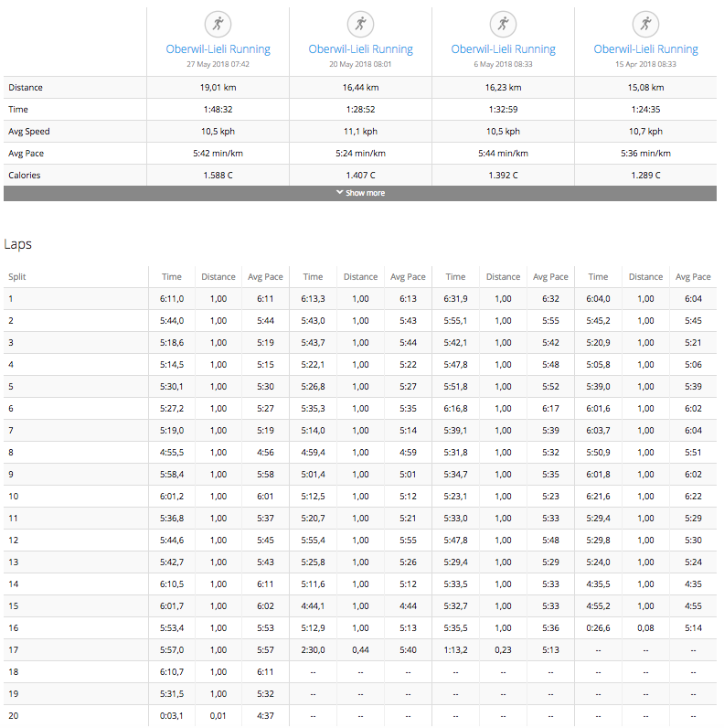Click Avg Pace value 5:44 min/km
This screenshot has height=728, width=724.
[503, 154]
